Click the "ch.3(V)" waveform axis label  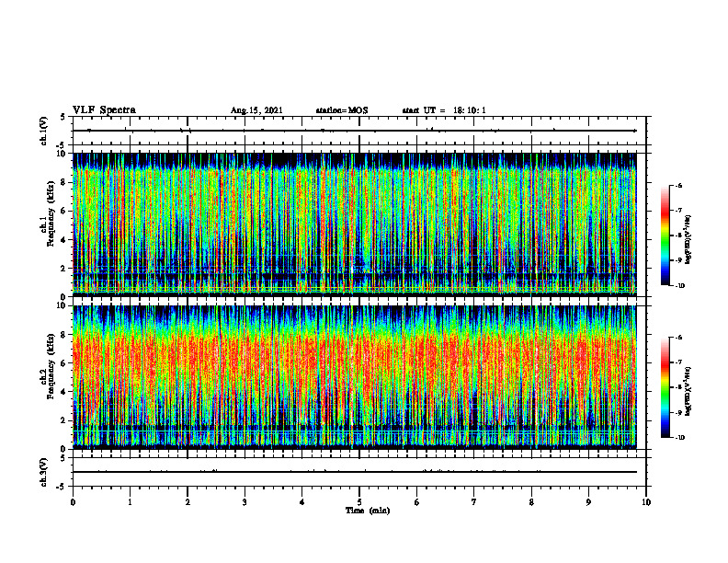[44, 472]
